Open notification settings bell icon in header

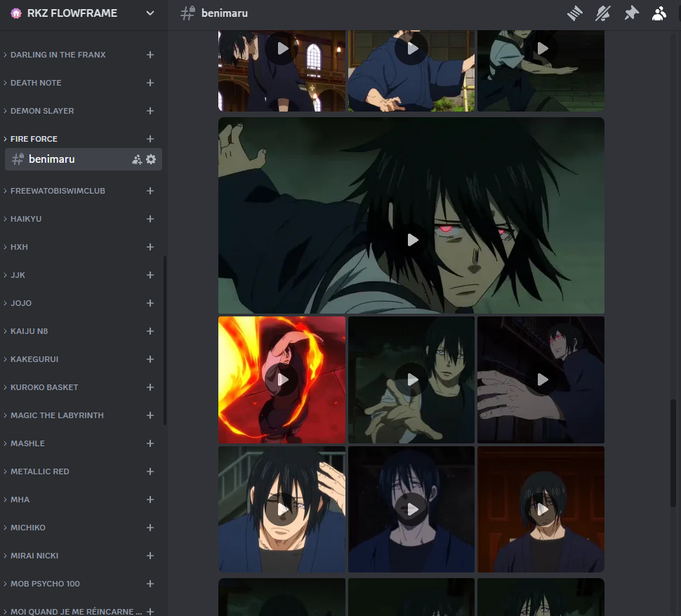pos(602,13)
